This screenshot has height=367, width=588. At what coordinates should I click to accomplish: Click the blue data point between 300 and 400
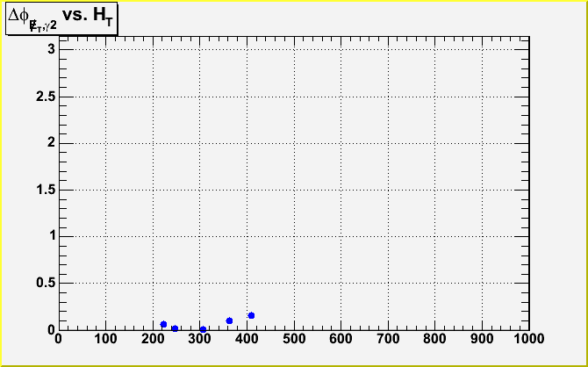[x=229, y=320]
